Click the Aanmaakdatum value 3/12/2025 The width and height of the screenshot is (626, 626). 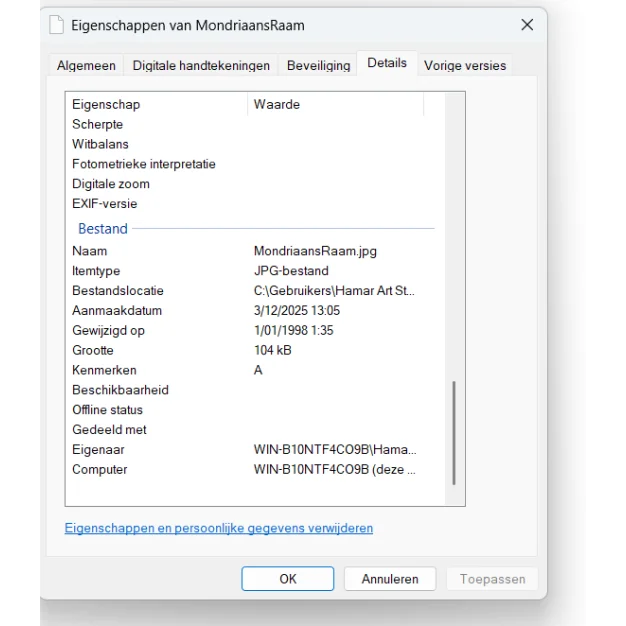pyautogui.click(x=297, y=311)
